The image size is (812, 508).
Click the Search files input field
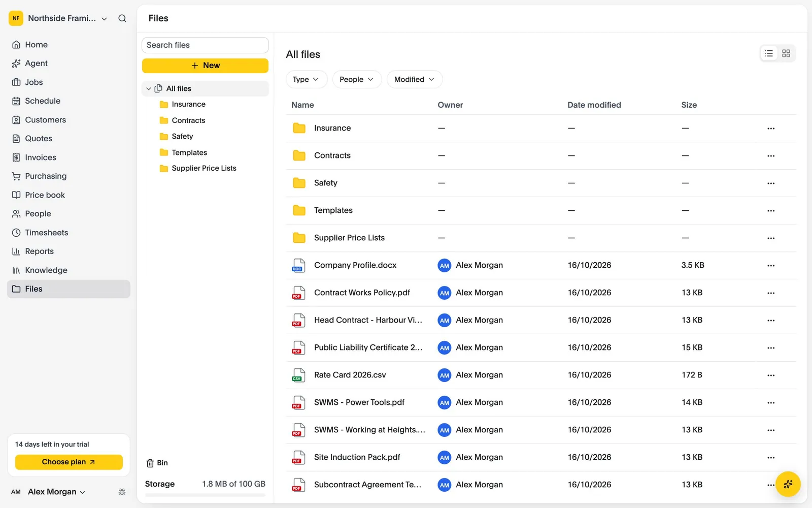205,45
